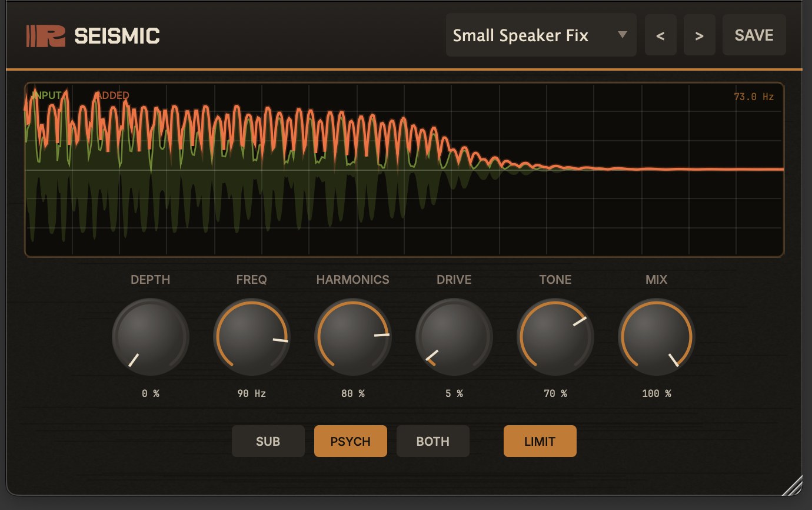Click the Seismic logo icon
Image resolution: width=812 pixels, height=510 pixels.
pyautogui.click(x=46, y=36)
